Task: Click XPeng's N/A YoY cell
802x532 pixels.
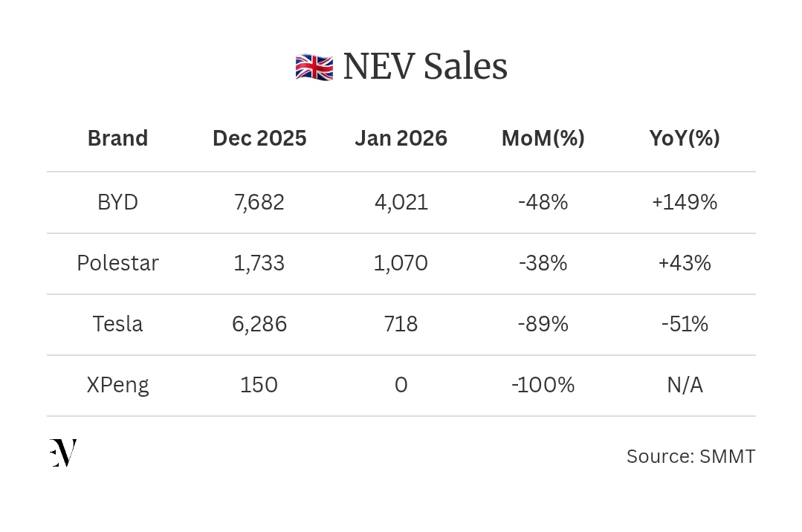Action: pos(685,385)
